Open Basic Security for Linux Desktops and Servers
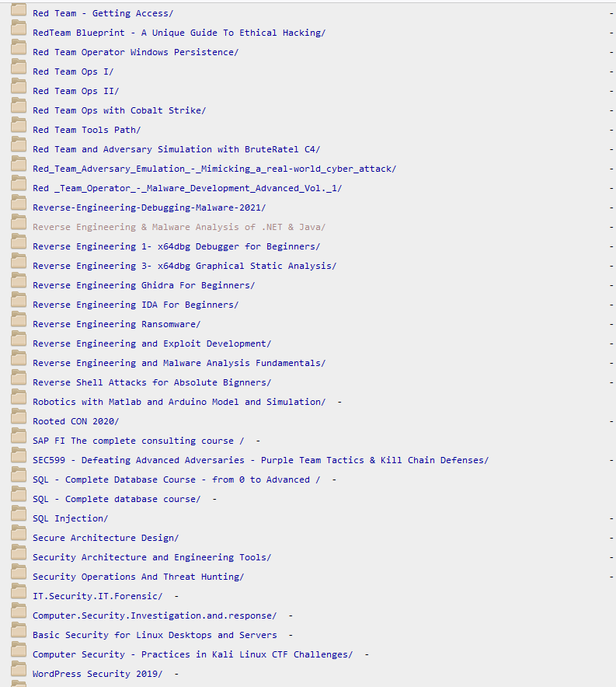Viewport: 616px width, 687px height. pyautogui.click(x=155, y=635)
